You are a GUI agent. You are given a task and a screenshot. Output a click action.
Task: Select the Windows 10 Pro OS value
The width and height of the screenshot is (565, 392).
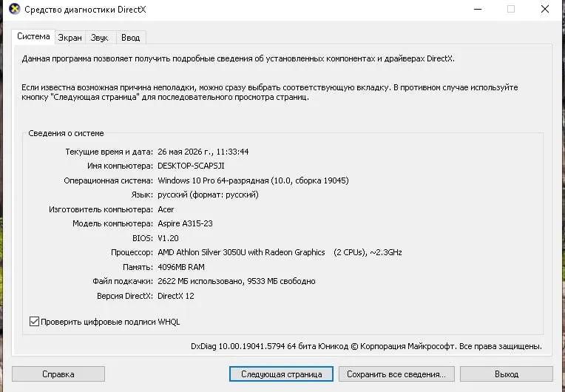pyautogui.click(x=253, y=180)
